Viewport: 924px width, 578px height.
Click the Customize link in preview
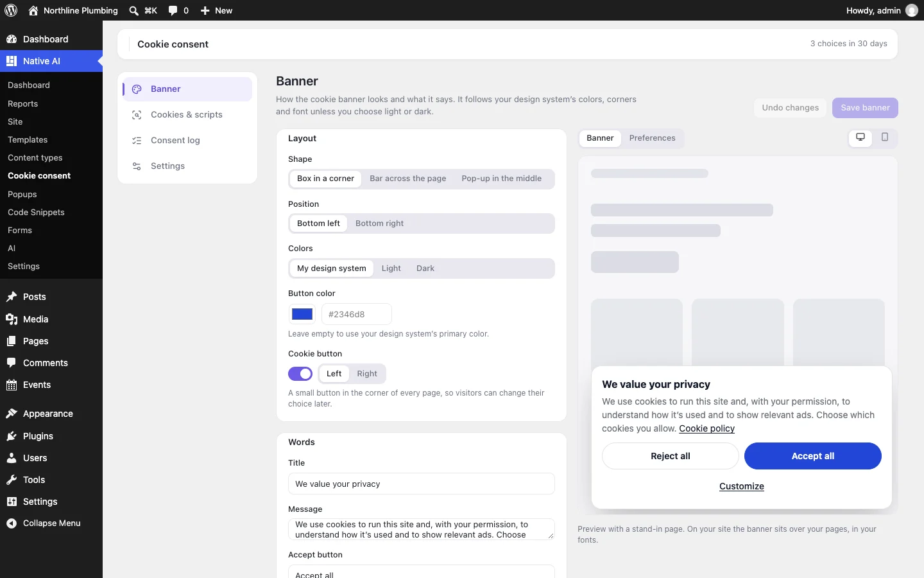742,486
